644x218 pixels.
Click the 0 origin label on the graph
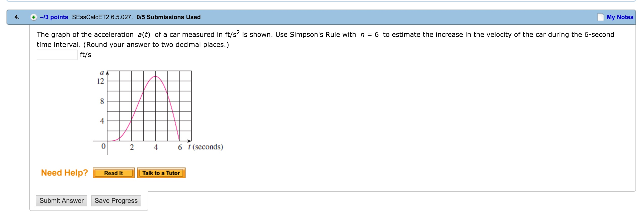pos(103,146)
